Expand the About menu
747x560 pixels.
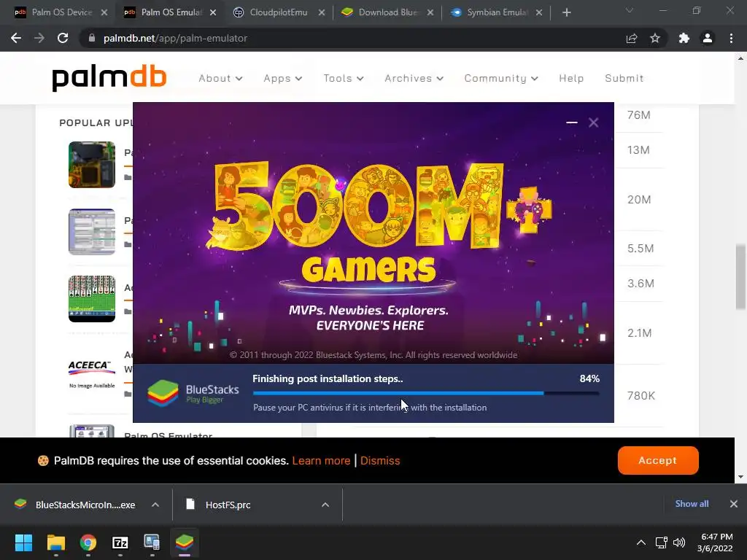coord(220,78)
